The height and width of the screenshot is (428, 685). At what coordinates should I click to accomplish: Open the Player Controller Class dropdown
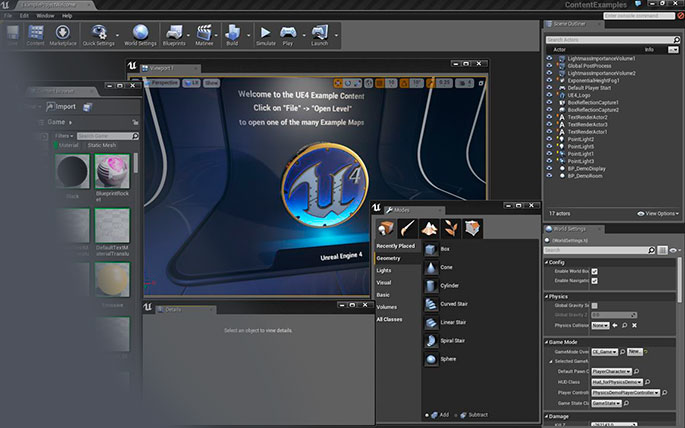[x=626, y=393]
